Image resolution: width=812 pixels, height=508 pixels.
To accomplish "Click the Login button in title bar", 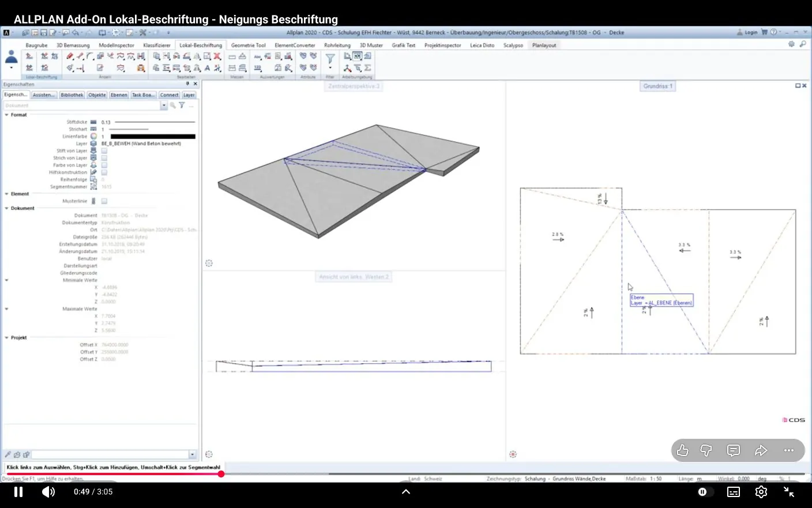I will [747, 32].
